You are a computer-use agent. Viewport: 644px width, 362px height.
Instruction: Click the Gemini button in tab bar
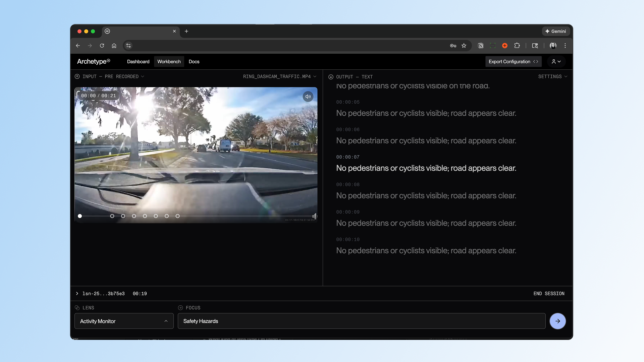coord(555,31)
